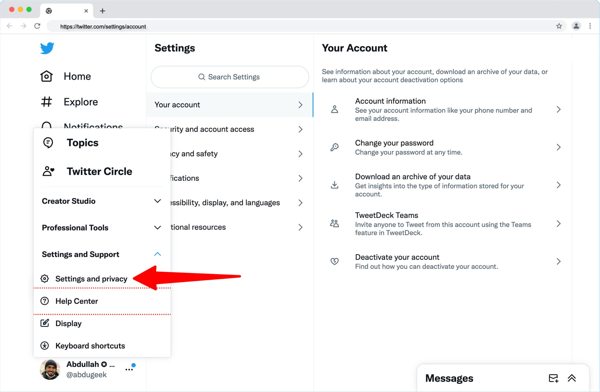Open Keyboard shortcuts

90,346
